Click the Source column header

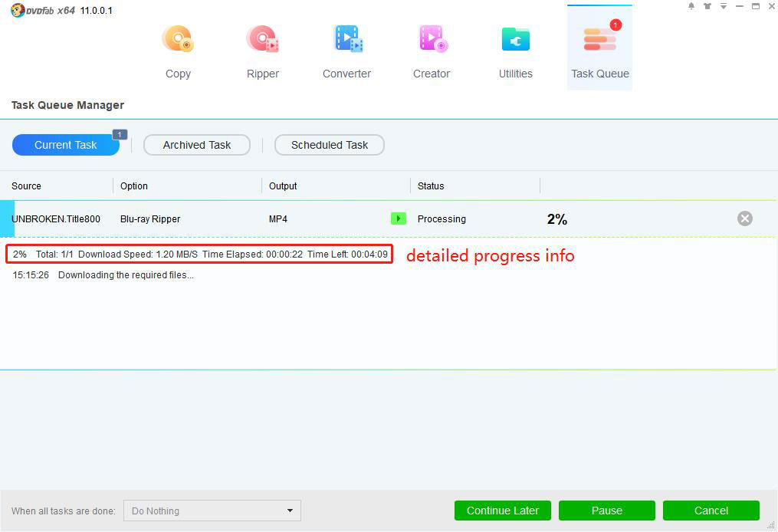pyautogui.click(x=26, y=186)
